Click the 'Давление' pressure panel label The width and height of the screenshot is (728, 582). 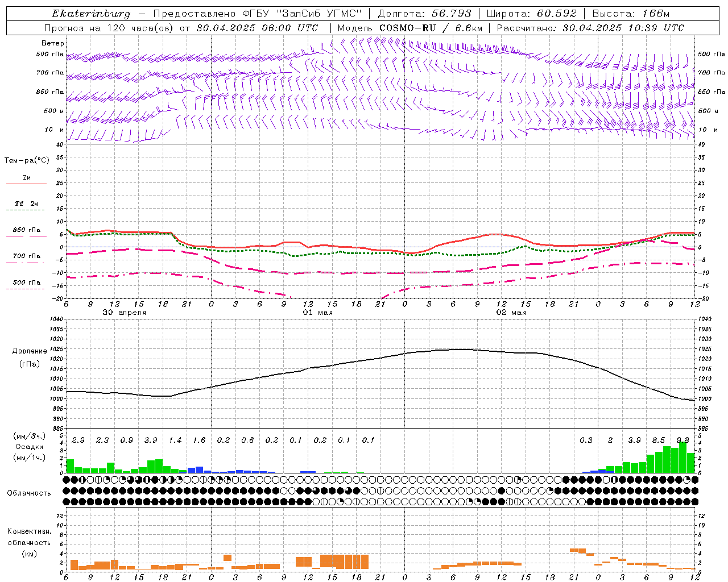(x=30, y=351)
